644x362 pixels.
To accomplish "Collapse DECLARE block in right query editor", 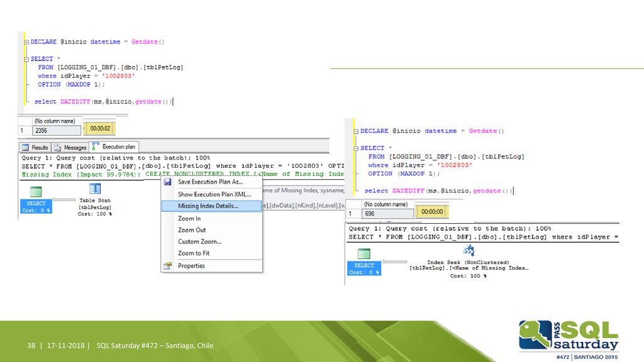I will [x=356, y=131].
